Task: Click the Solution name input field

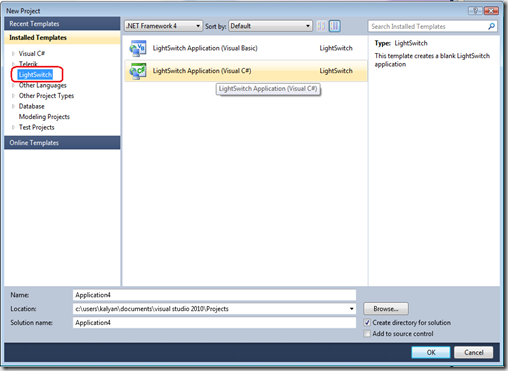Action: click(x=214, y=323)
